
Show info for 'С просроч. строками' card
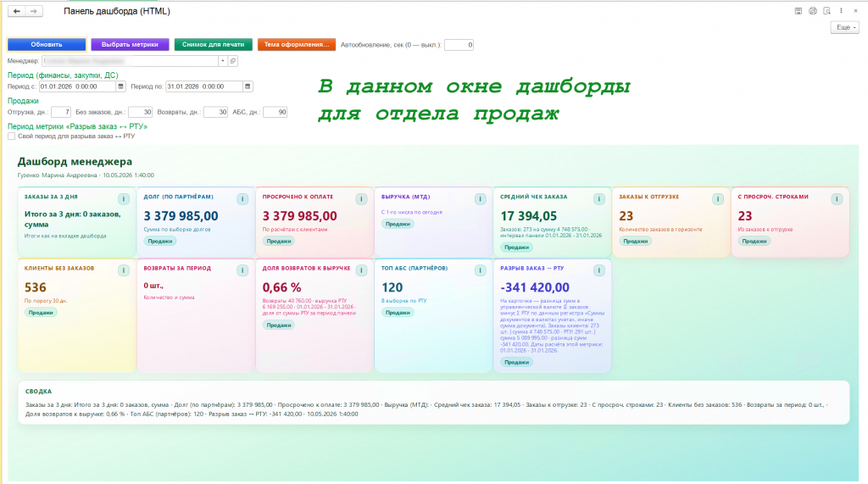[837, 199]
